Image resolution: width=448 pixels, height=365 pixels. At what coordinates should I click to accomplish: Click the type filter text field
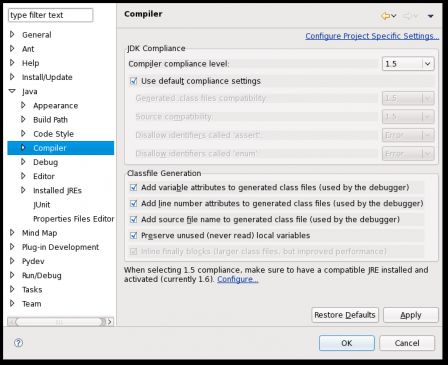point(50,15)
